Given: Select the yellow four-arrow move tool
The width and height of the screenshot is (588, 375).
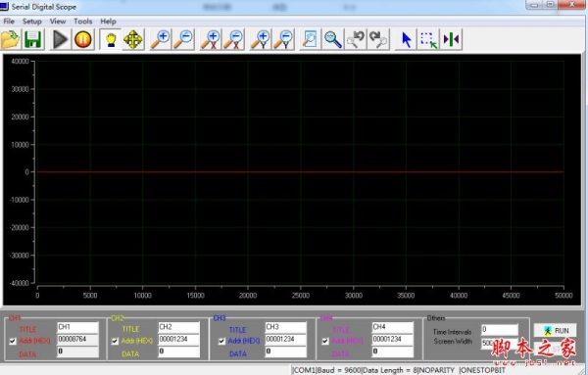Looking at the screenshot, I should click(x=133, y=39).
